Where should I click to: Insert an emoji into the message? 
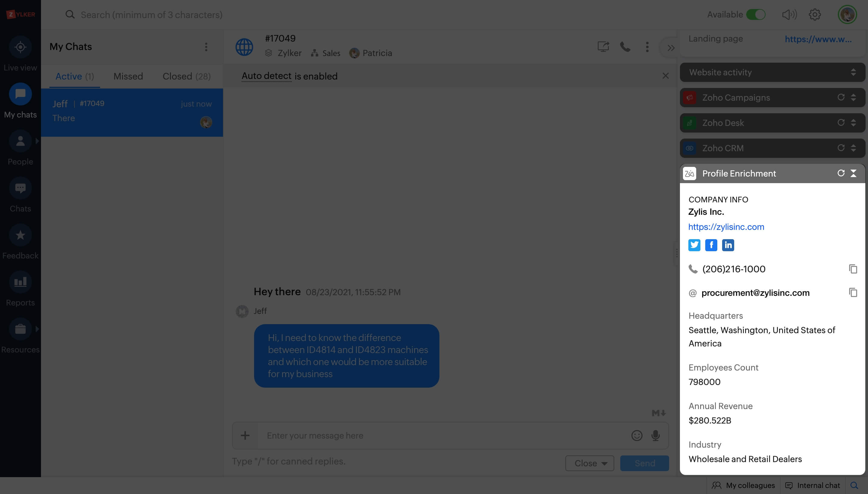[636, 436]
